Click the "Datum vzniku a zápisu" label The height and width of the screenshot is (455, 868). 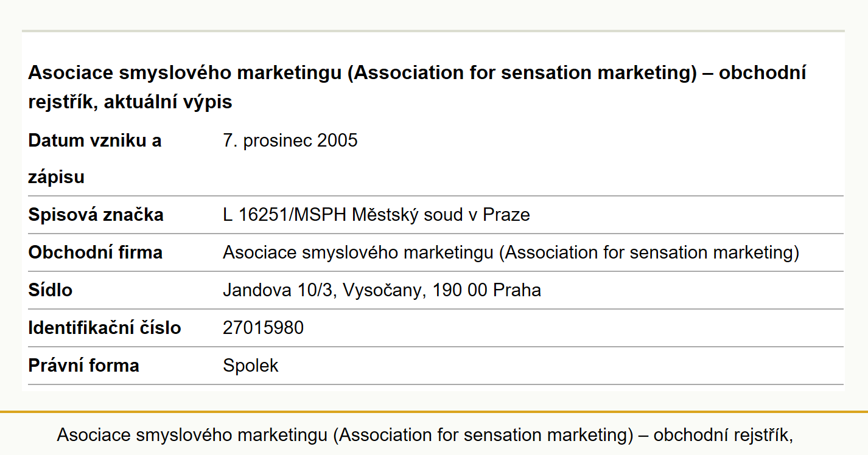95,159
